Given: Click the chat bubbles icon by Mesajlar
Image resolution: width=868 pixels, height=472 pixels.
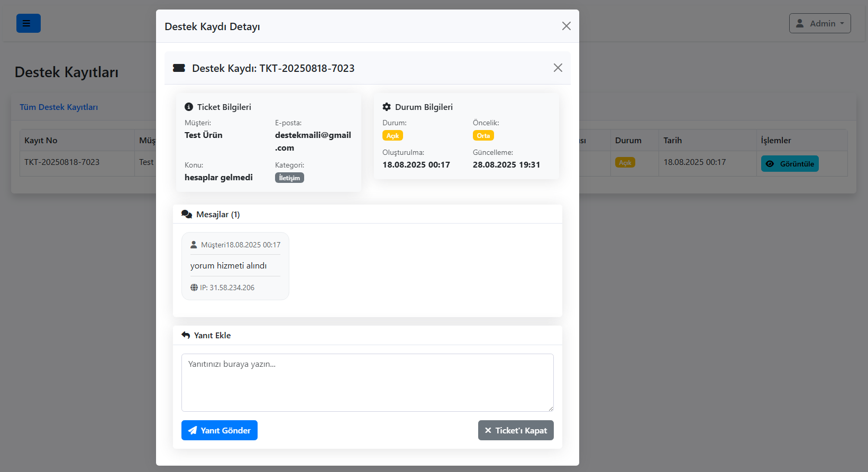Looking at the screenshot, I should (x=187, y=214).
